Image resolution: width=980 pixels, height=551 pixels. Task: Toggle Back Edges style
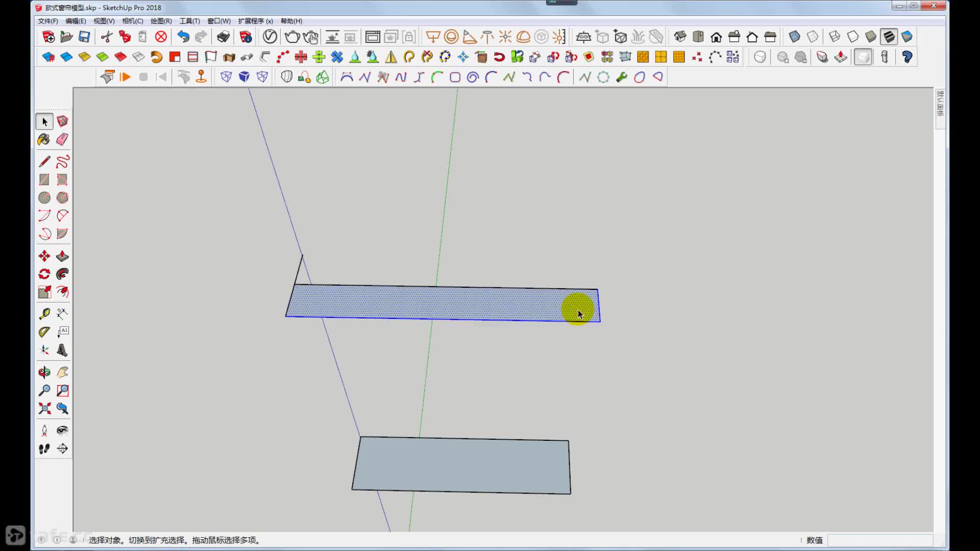coord(813,37)
